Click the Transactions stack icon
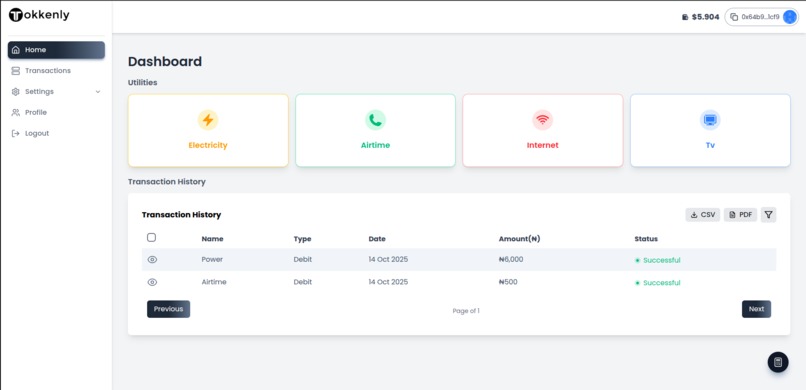The width and height of the screenshot is (806, 390). click(x=16, y=71)
